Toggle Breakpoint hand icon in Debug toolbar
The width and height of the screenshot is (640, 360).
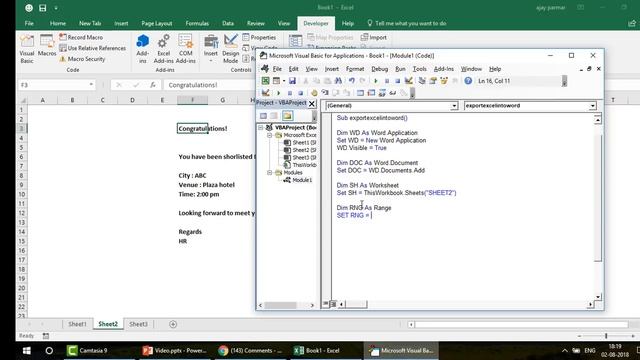(x=314, y=93)
